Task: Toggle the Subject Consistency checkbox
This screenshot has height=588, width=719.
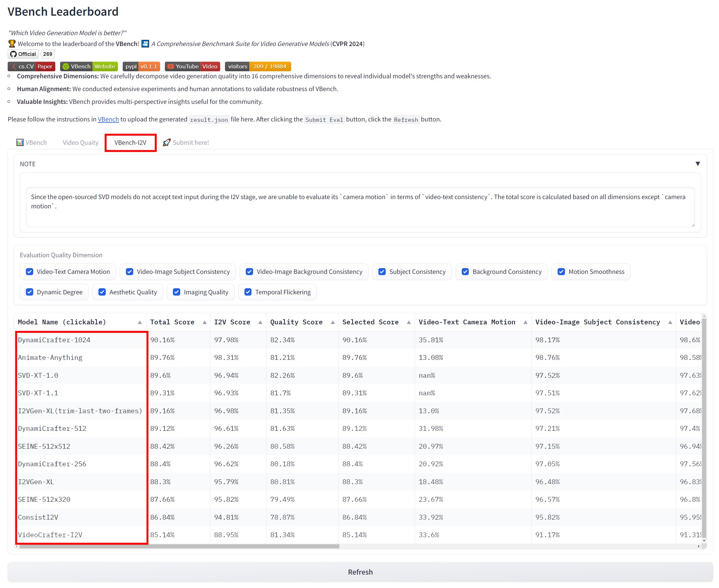Action: click(382, 272)
